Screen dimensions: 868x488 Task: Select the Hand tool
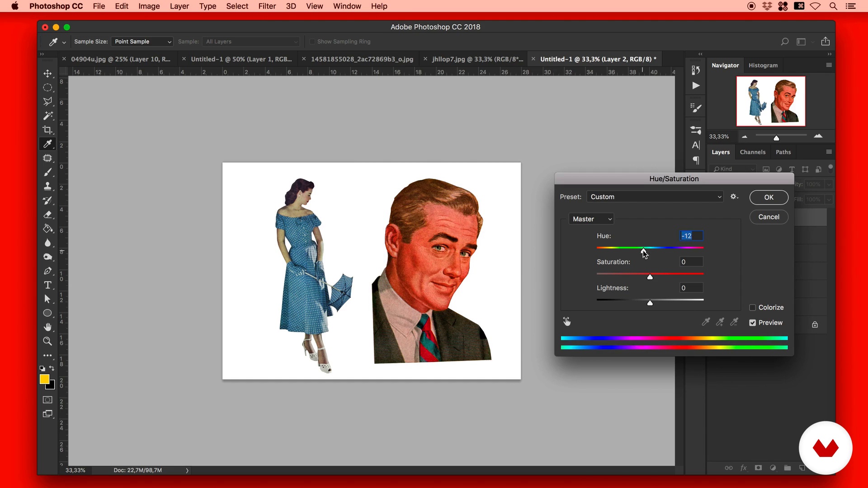tap(47, 327)
